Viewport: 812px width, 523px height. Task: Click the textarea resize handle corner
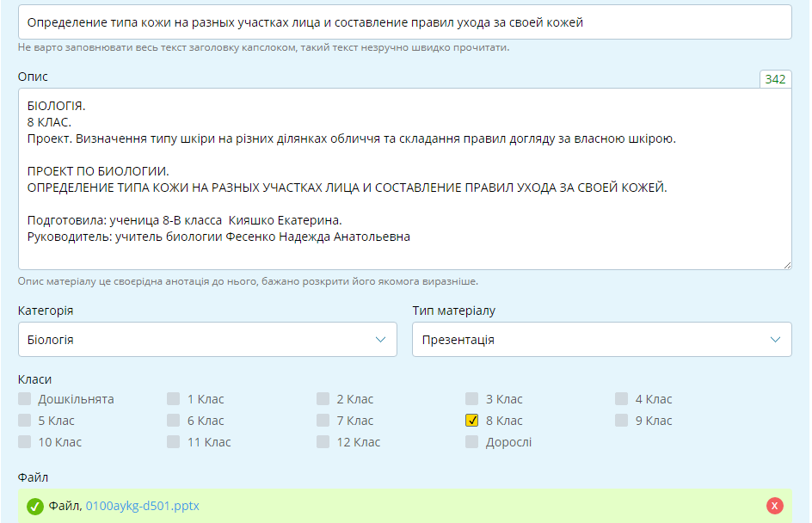[787, 265]
